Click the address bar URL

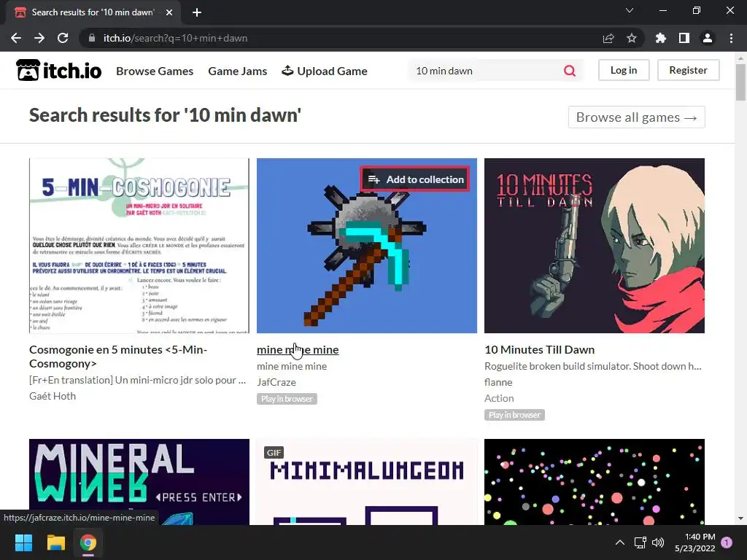[175, 38]
